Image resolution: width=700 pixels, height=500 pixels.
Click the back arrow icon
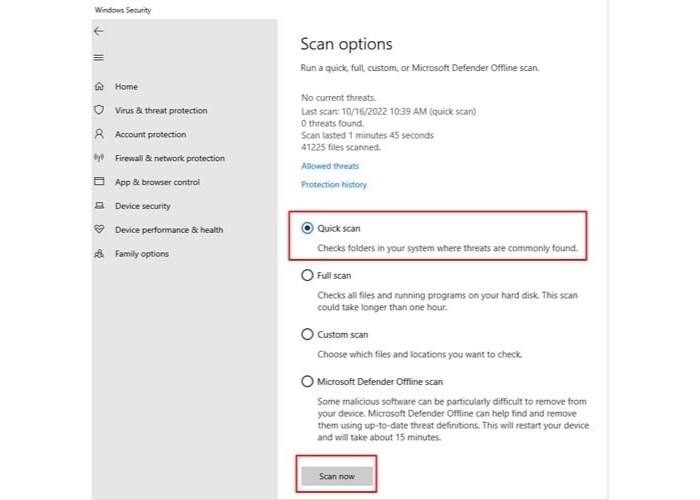click(98, 31)
